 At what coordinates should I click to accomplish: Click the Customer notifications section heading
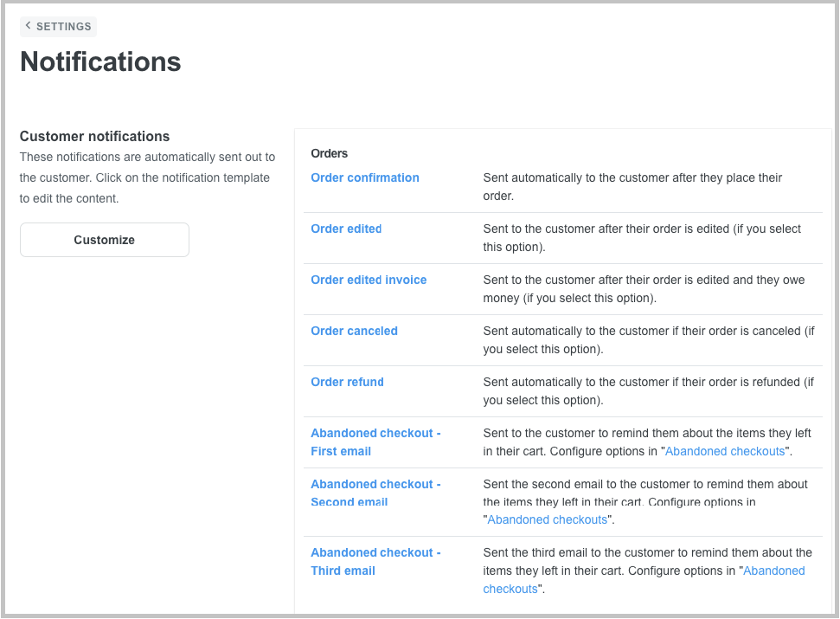coord(95,136)
